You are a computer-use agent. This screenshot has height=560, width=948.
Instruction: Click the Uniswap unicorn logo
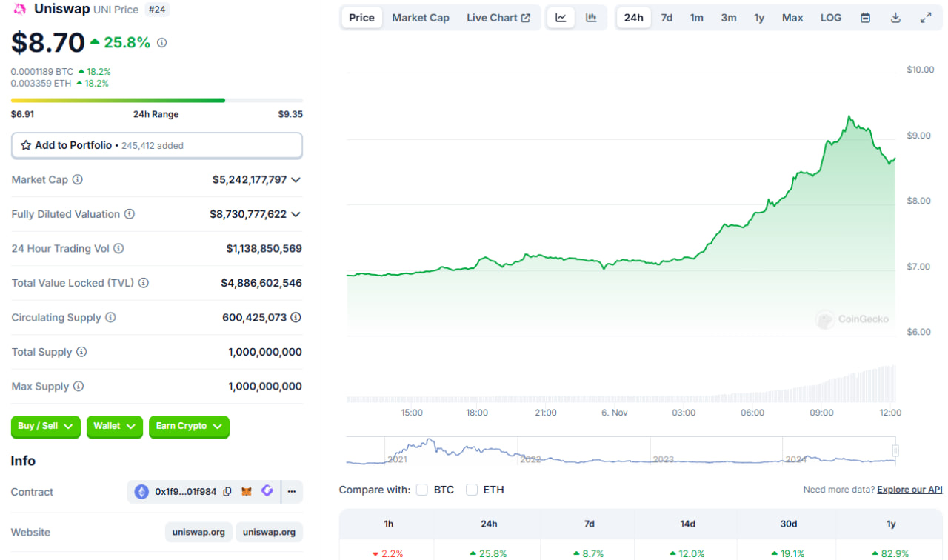(20, 9)
